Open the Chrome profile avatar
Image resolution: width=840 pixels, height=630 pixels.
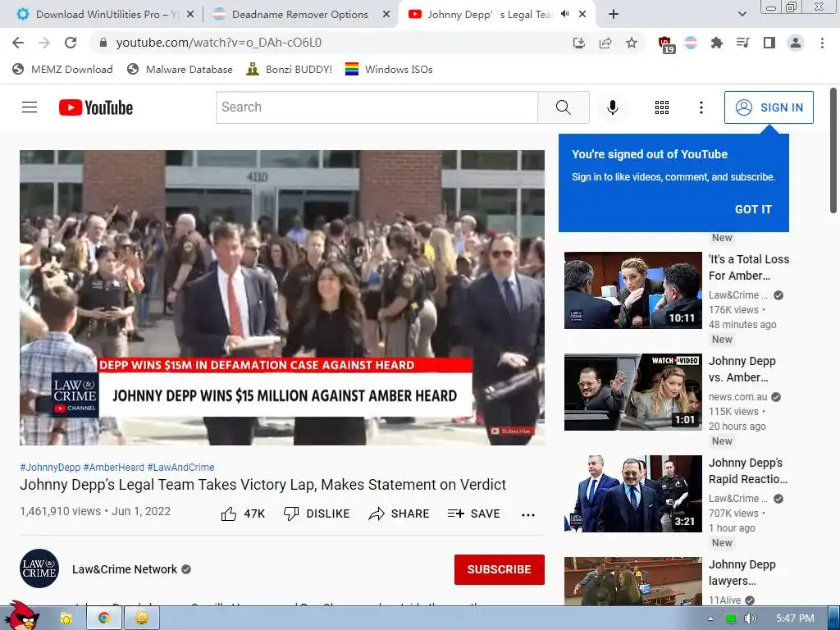[x=796, y=43]
